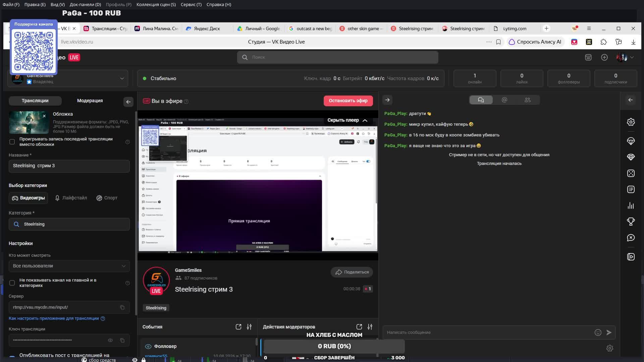Expand the GameSmiles channel selector
Image resolution: width=644 pixels, height=362 pixels.
point(122,78)
